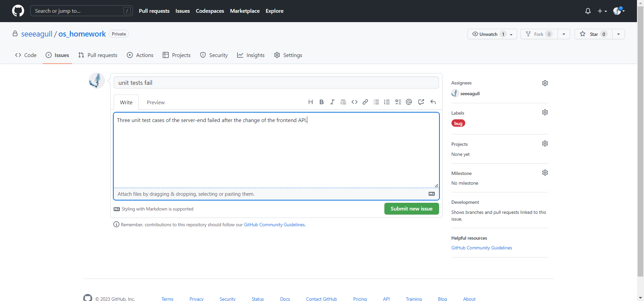Open the Actions tab
Viewport: 644px width, 301px height.
point(140,55)
